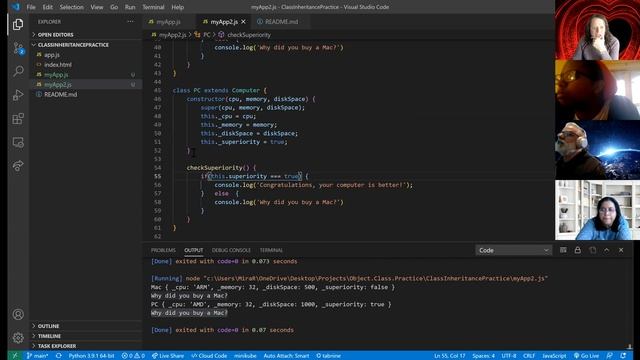The width and height of the screenshot is (640, 360).
Task: Open the View menu
Action: (x=97, y=7)
